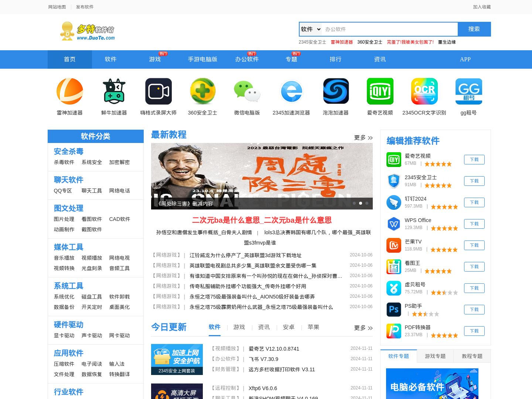
Task: Open the 飞书 V7.30.9 entry
Action: click(x=263, y=359)
